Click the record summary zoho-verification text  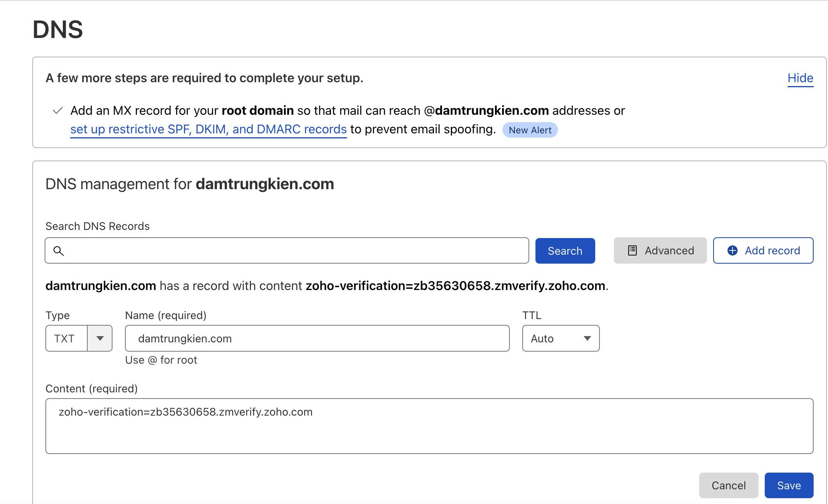[x=455, y=286]
